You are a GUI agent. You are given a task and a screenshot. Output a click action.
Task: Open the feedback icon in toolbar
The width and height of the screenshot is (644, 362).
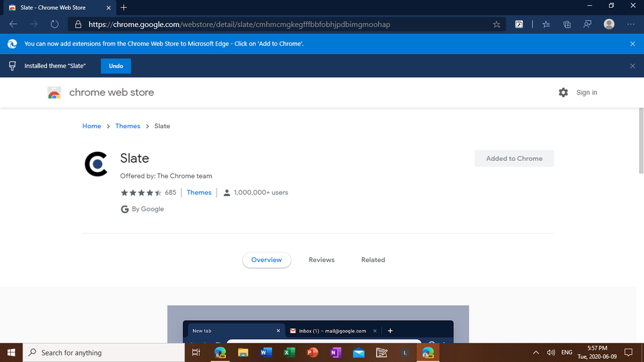point(588,24)
